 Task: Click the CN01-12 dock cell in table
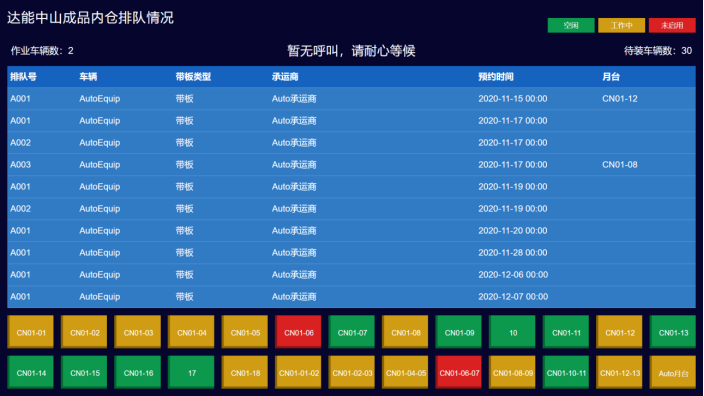point(620,99)
